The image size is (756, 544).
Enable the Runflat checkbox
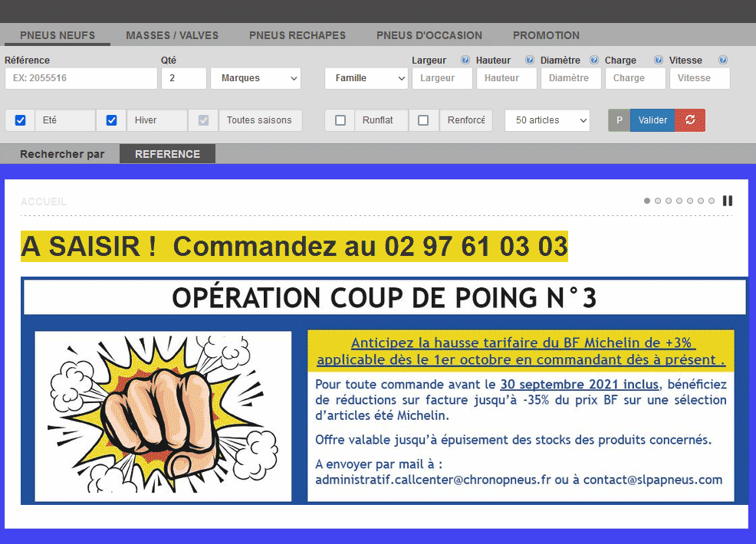click(340, 120)
